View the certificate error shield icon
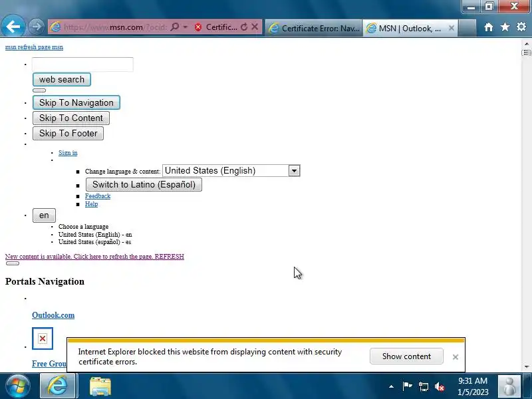532x399 pixels. (x=198, y=27)
